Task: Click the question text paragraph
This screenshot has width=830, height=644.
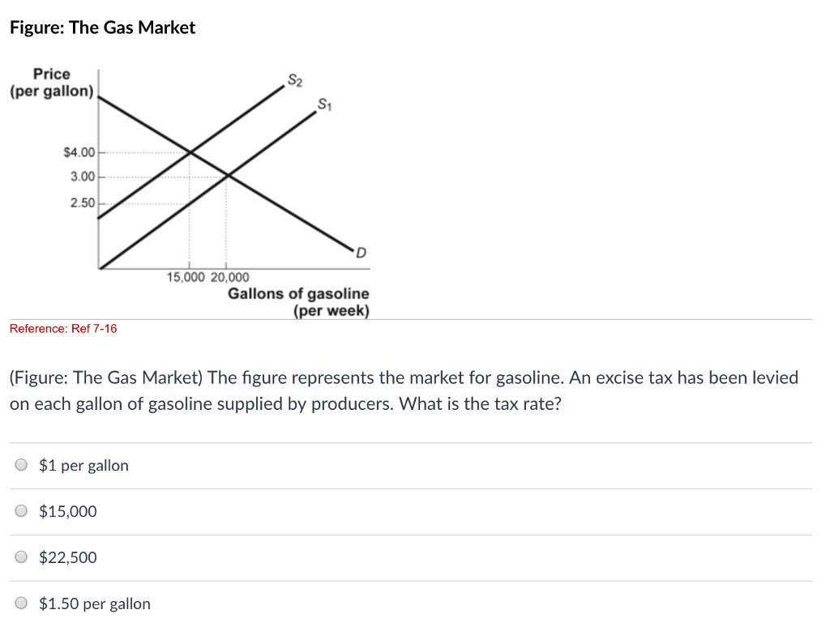Action: point(404,390)
